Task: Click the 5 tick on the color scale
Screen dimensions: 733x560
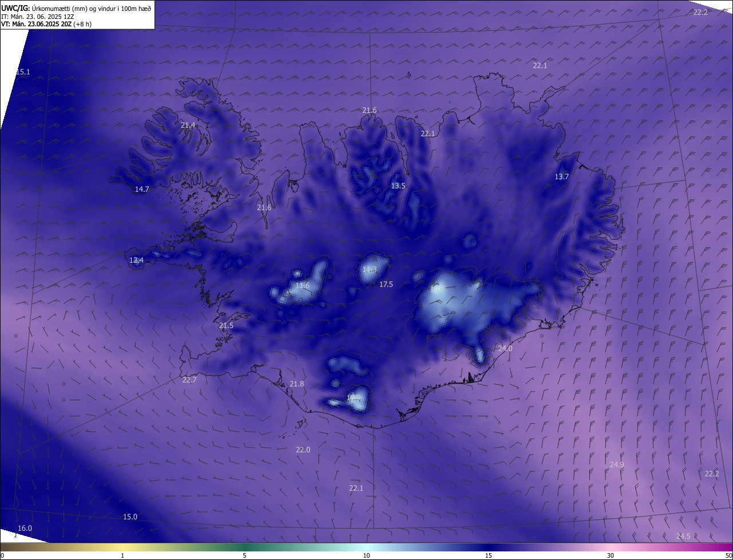Action: [245, 555]
